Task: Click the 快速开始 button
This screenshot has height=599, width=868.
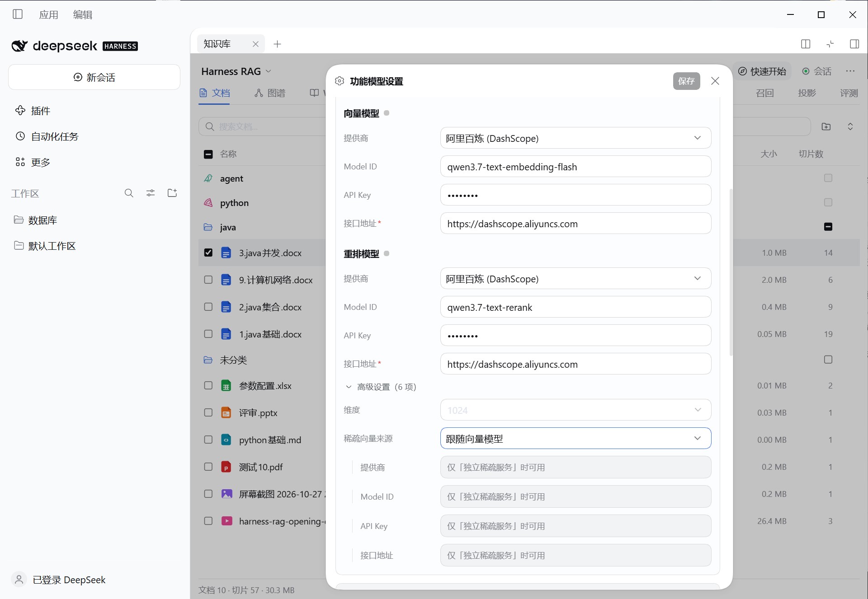Action: tap(762, 71)
